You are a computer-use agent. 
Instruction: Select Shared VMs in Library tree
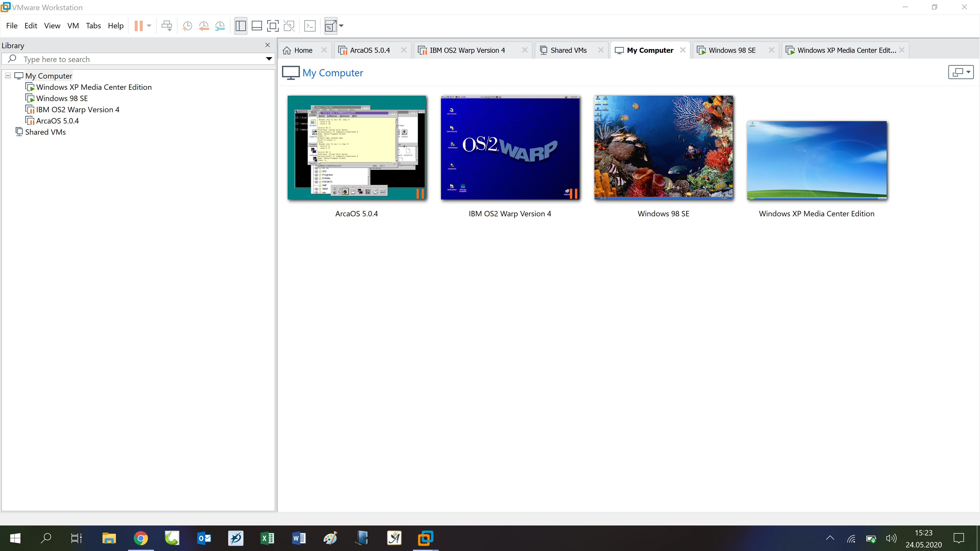45,132
